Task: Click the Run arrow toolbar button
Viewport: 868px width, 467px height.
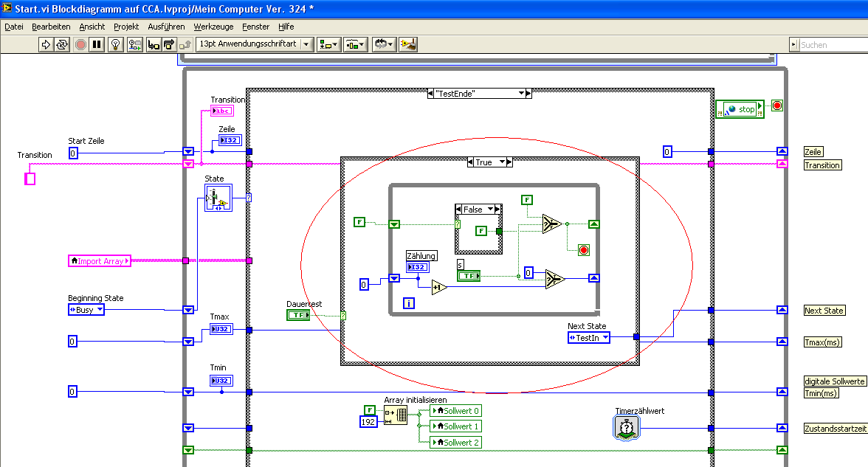Action: tap(46, 44)
